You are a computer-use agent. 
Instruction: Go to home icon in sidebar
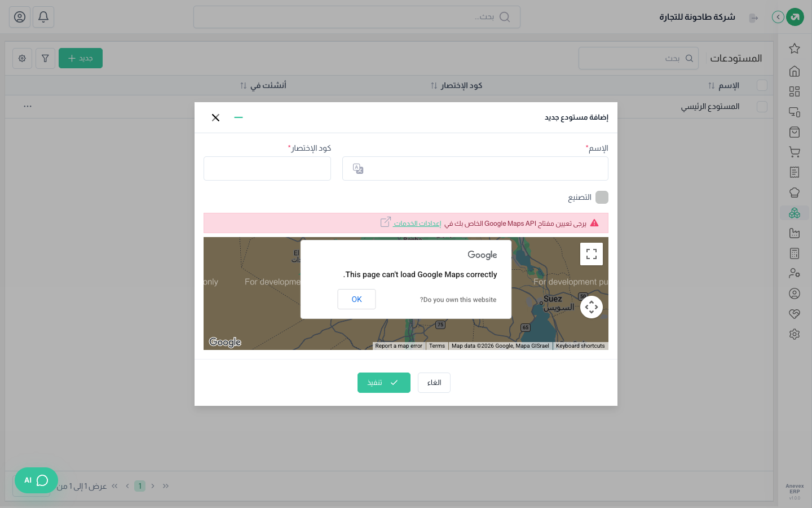tap(795, 71)
